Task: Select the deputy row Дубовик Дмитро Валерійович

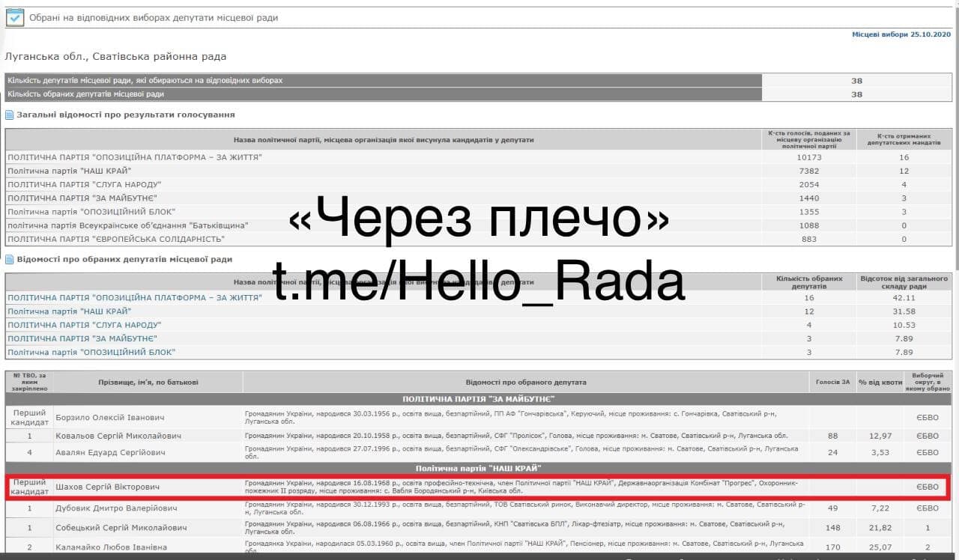Action: pyautogui.click(x=116, y=509)
